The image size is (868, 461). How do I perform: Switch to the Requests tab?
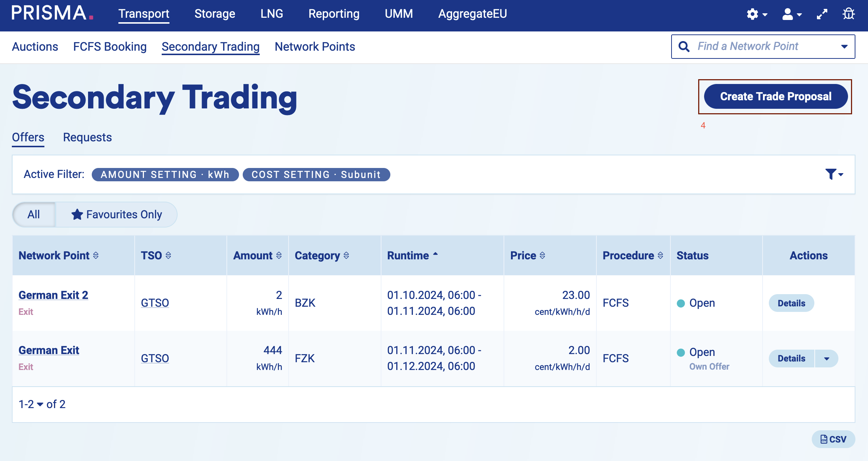[87, 137]
